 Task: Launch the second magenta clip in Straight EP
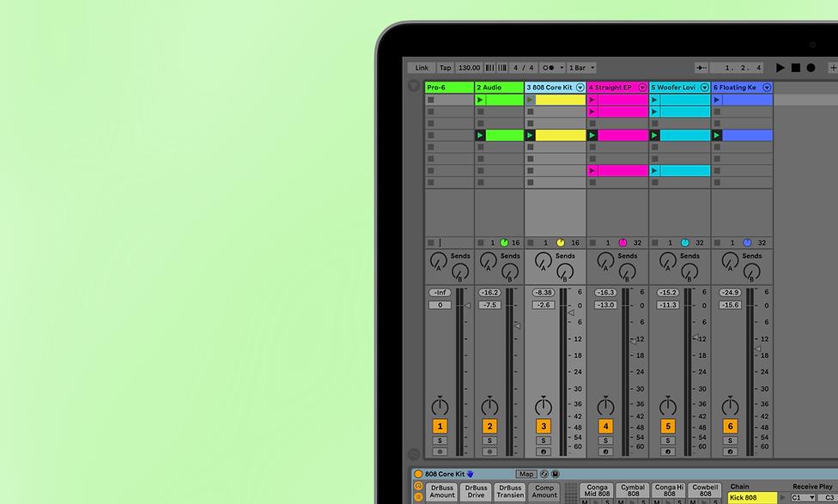[592, 112]
